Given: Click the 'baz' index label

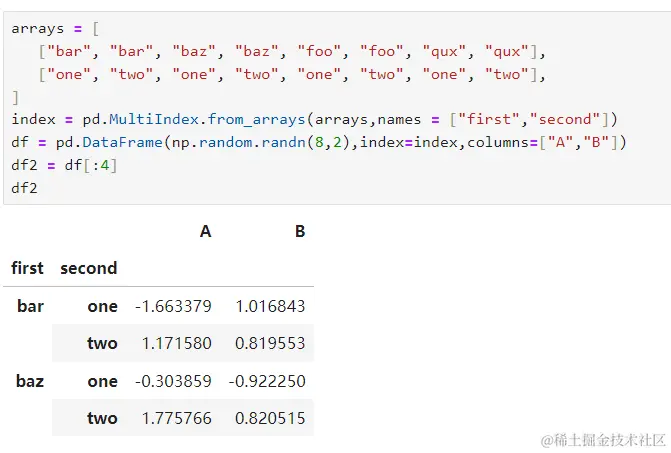Looking at the screenshot, I should coord(30,381).
